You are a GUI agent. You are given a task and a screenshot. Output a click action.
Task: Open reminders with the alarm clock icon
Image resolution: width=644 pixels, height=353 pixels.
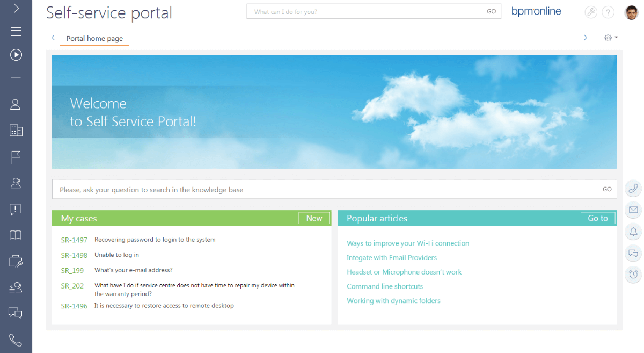click(633, 275)
